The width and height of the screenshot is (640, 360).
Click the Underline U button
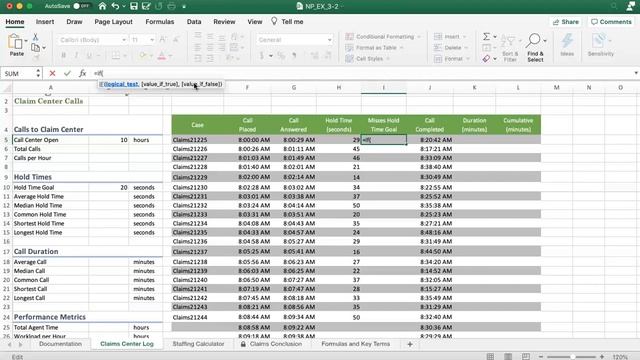89,55
